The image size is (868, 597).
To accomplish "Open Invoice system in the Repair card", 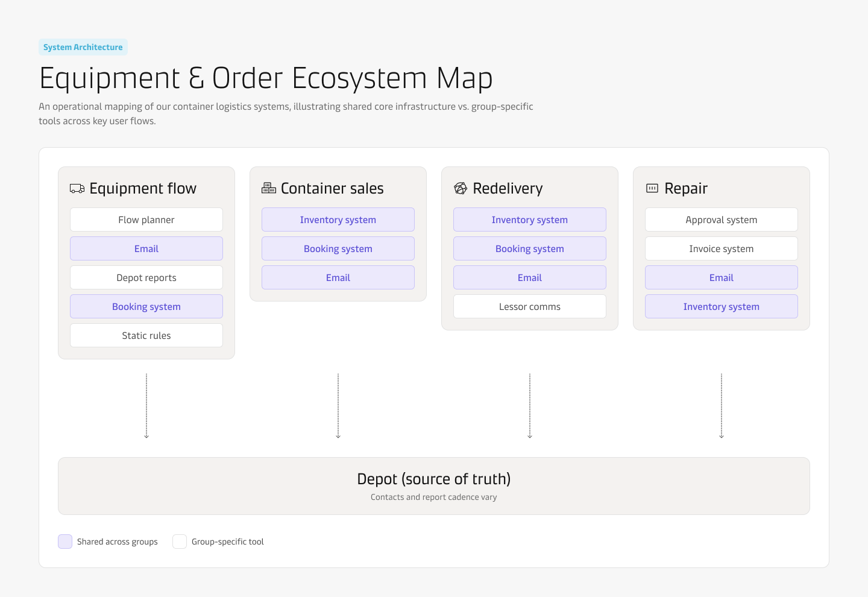I will click(x=722, y=248).
